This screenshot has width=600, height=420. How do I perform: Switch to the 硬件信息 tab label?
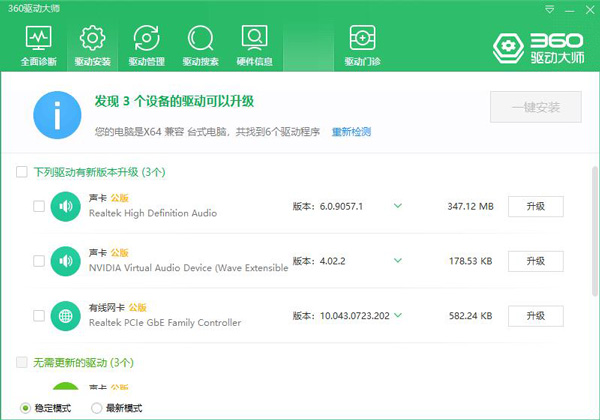click(254, 62)
